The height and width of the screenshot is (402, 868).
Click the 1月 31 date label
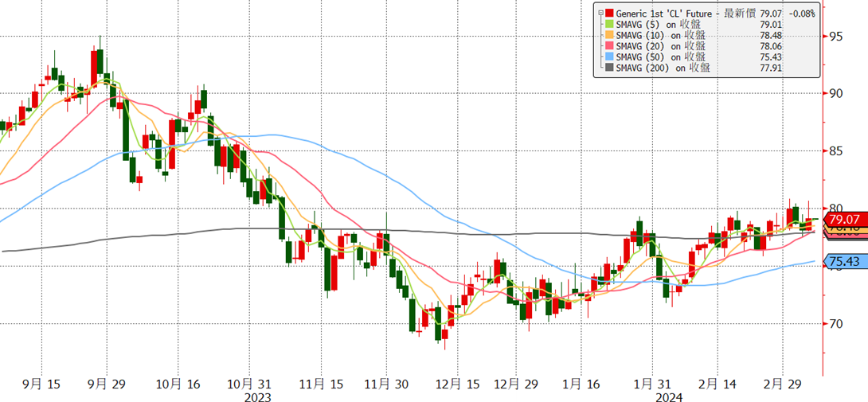653,383
